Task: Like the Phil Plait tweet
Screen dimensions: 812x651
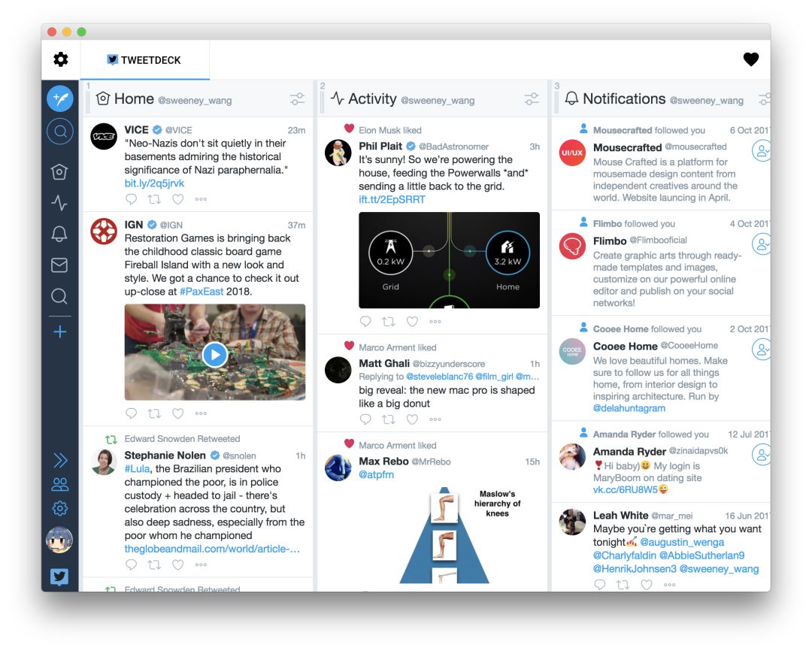Action: pyautogui.click(x=412, y=322)
